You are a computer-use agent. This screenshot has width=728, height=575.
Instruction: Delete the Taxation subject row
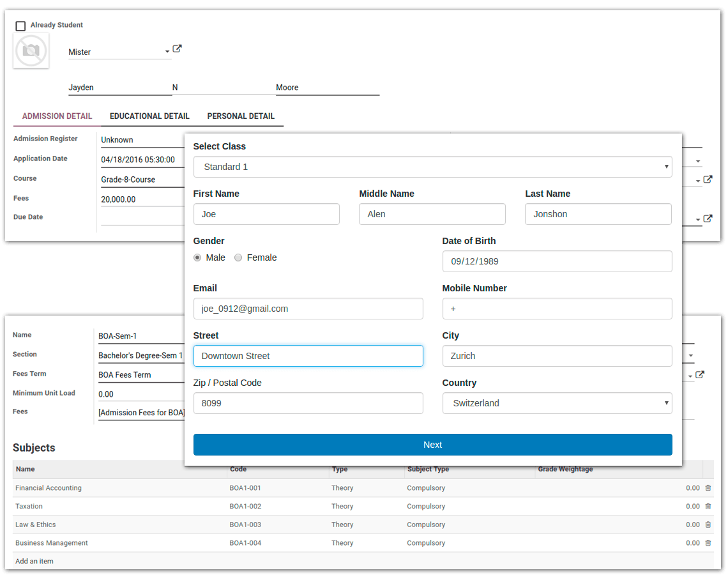pyautogui.click(x=709, y=506)
